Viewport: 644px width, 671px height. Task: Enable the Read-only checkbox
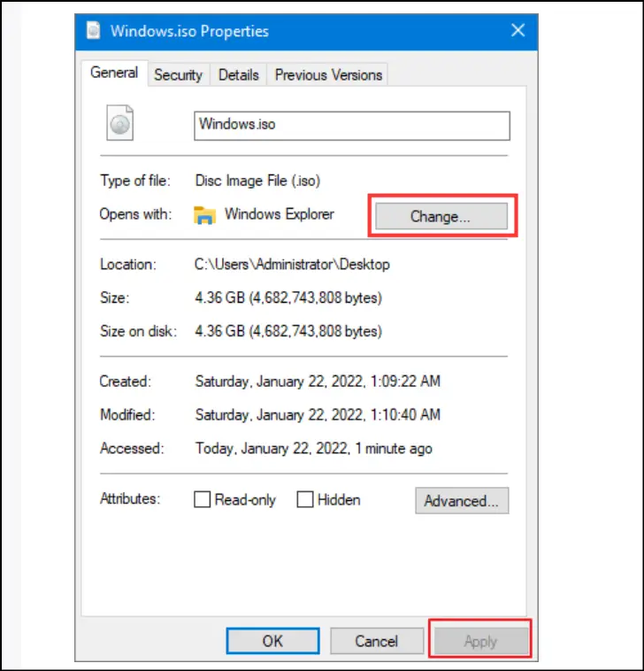203,499
